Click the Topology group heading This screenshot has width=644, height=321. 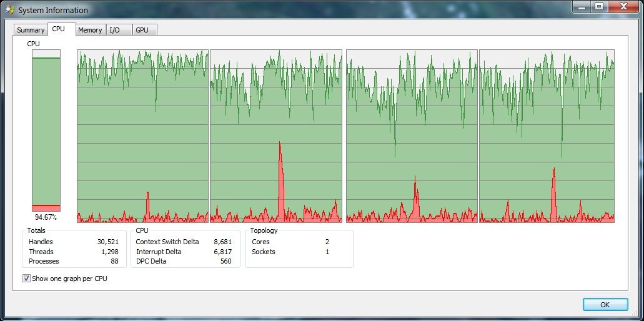pos(264,230)
